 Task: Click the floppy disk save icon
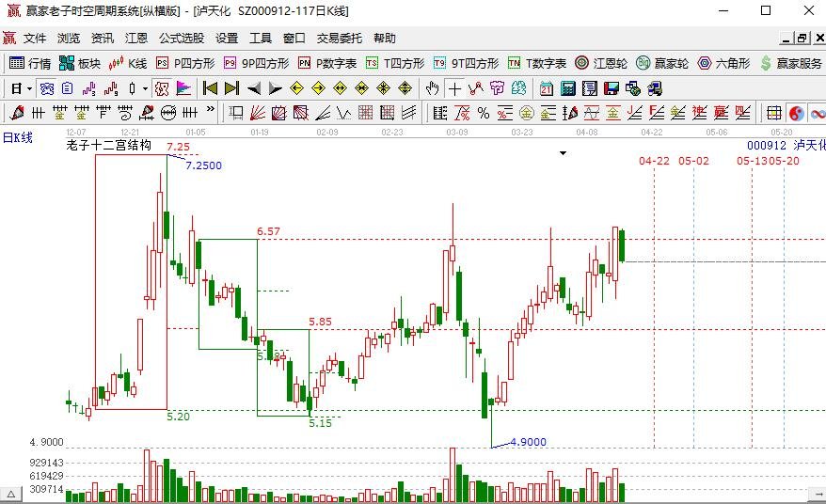click(612, 88)
